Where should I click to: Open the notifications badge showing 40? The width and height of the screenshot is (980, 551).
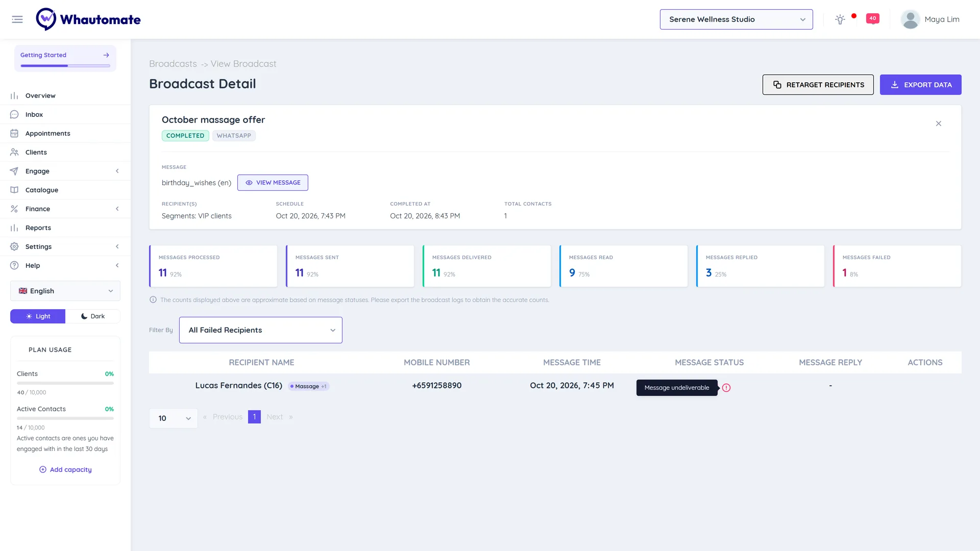coord(873,18)
